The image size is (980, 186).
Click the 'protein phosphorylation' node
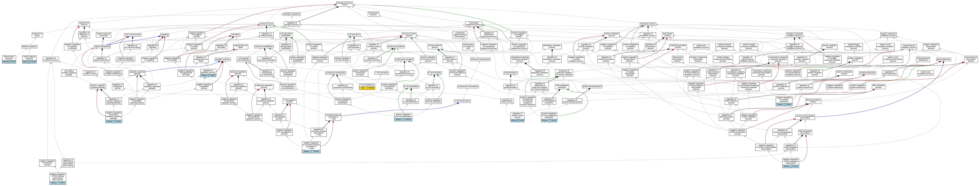click(592, 87)
